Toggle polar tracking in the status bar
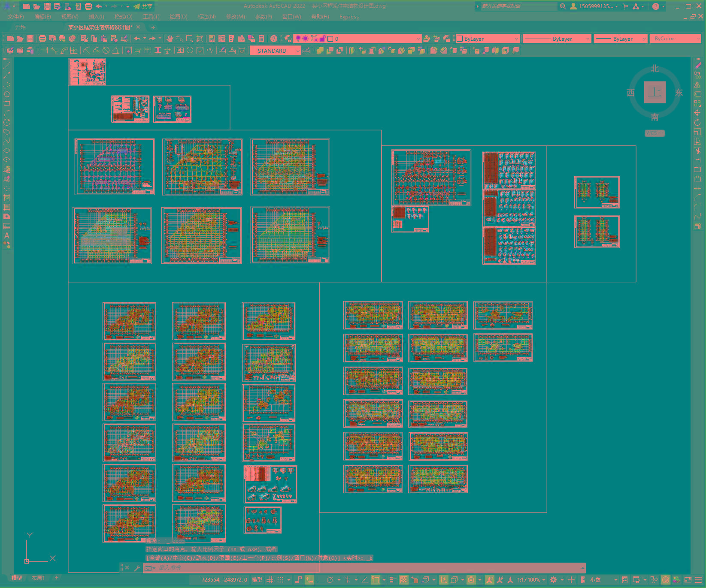This screenshot has height=588, width=706. point(330,580)
